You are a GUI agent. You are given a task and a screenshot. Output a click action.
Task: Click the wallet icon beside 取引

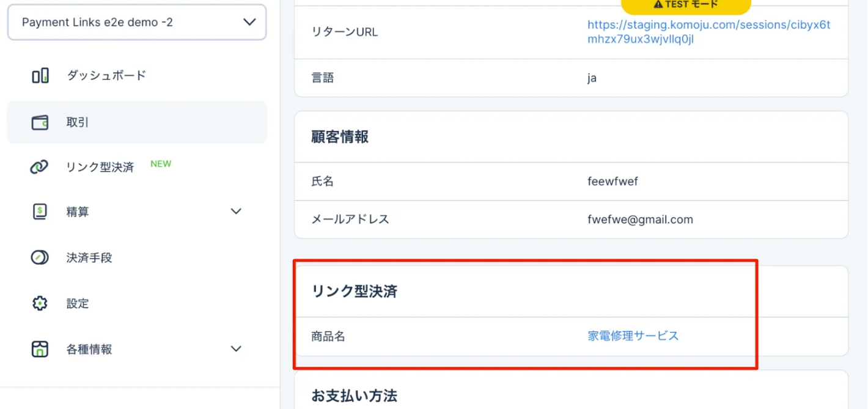click(40, 122)
